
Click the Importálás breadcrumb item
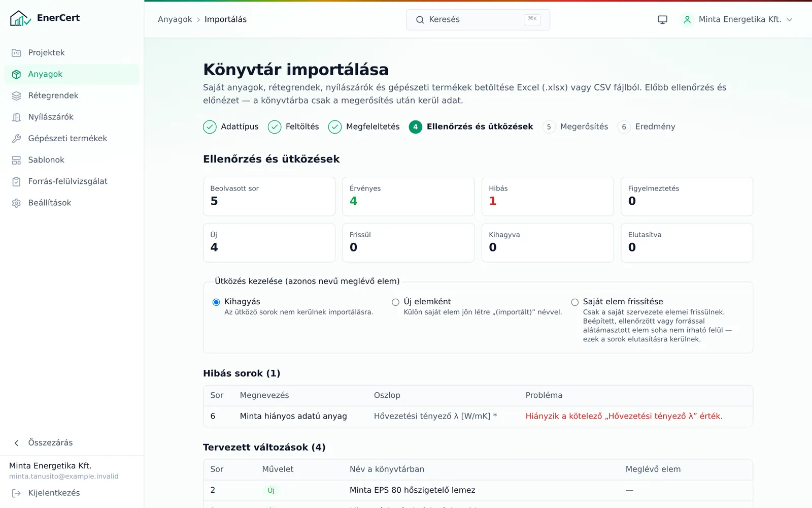225,19
